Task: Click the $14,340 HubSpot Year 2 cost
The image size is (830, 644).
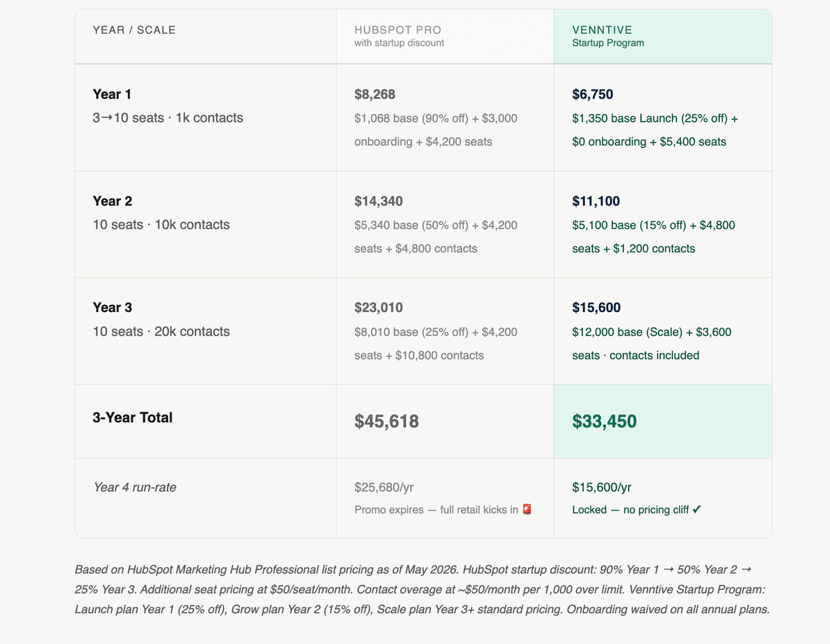Action: pyautogui.click(x=378, y=201)
